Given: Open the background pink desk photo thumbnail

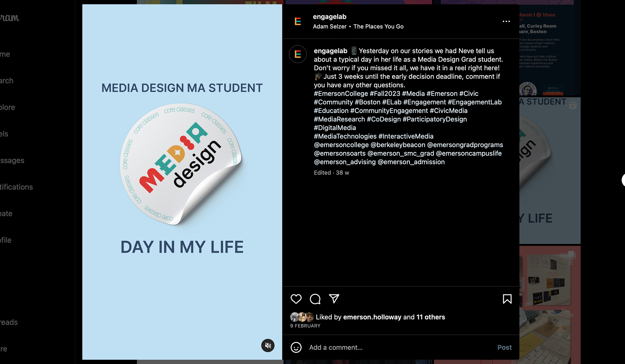Looking at the screenshot, I should (550, 304).
